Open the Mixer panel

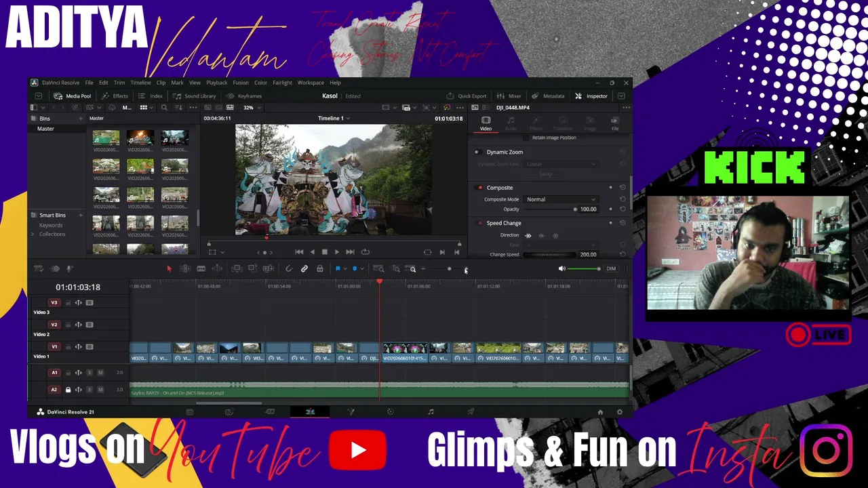click(509, 96)
